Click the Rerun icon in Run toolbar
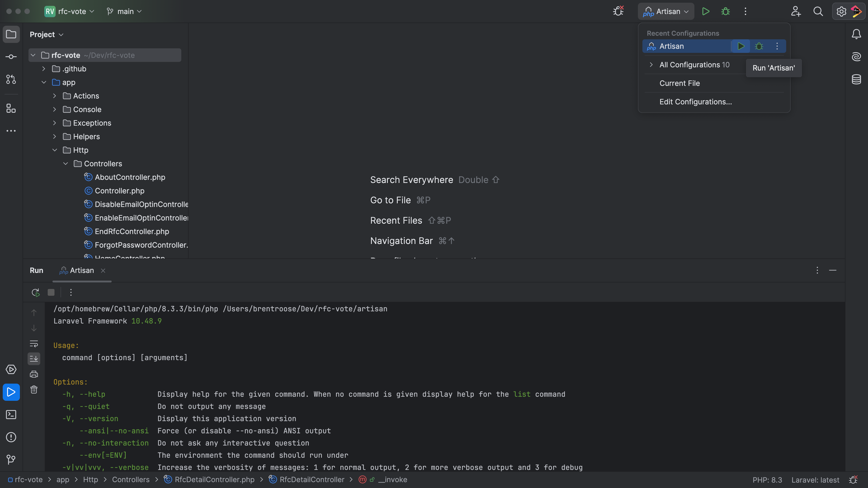Image resolution: width=868 pixels, height=488 pixels. 35,292
